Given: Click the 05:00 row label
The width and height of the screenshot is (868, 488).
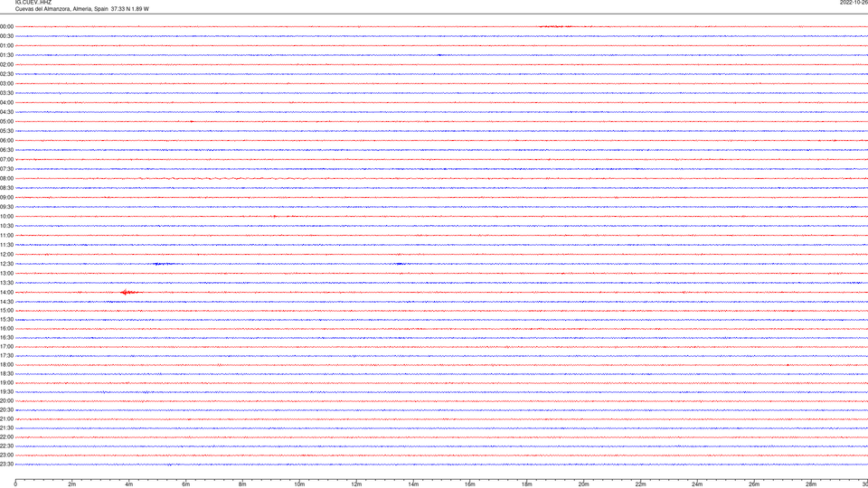Looking at the screenshot, I should [x=6, y=122].
